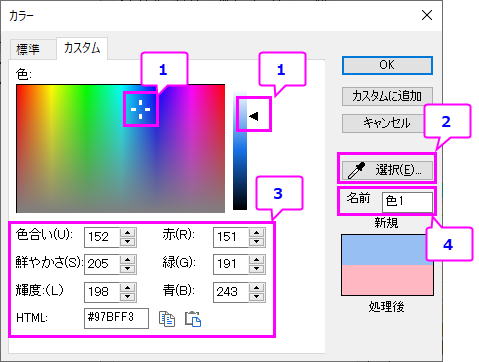This screenshot has height=362, width=479.
Task: Decrease 緑(G) with down arrow
Action: (256, 269)
